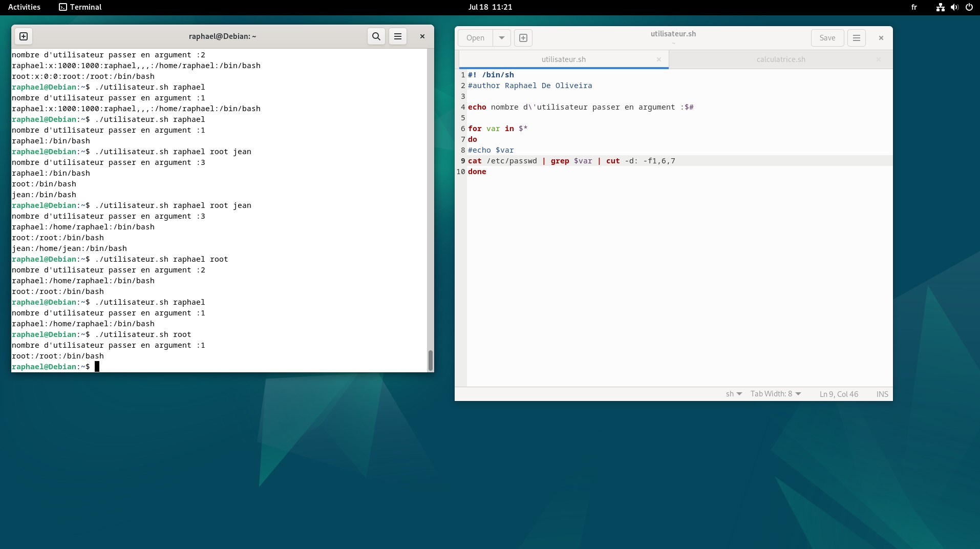Open the network status icon
This screenshot has width=980, height=549.
pos(940,7)
